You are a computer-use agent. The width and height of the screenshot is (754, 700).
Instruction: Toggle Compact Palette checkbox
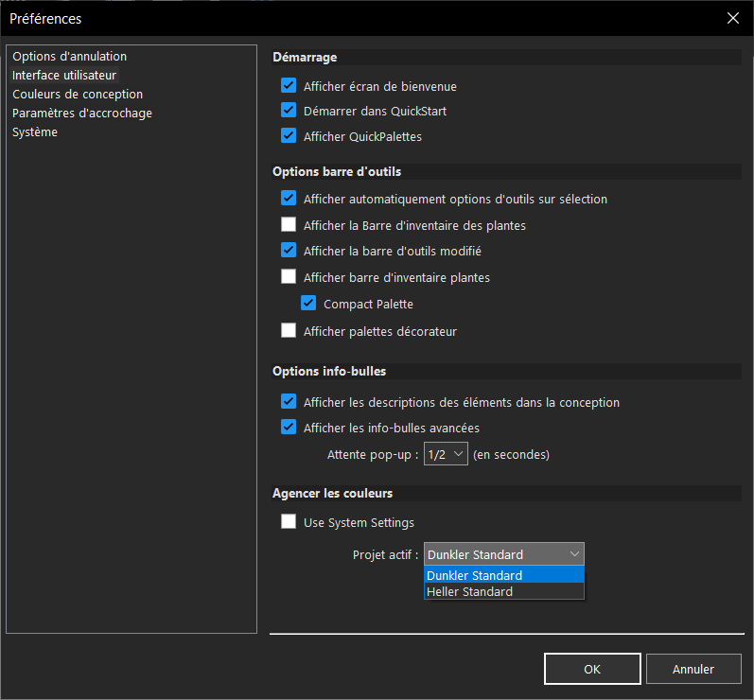click(308, 304)
